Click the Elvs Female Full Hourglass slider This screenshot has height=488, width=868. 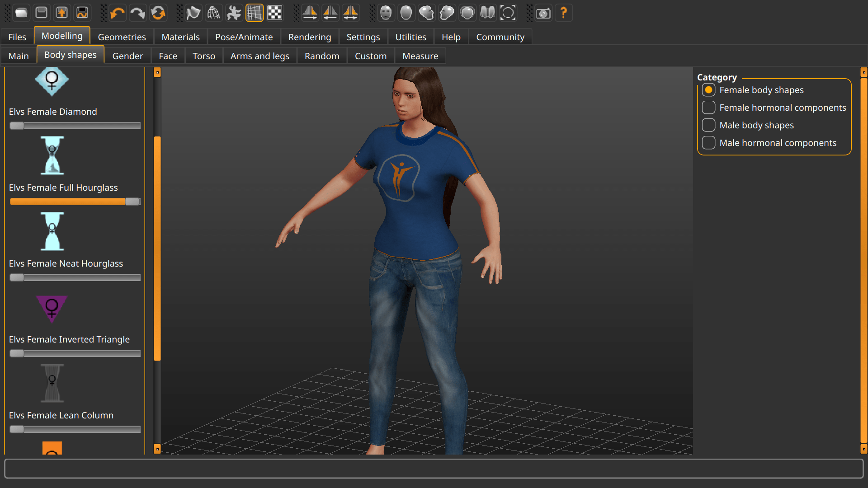[75, 202]
